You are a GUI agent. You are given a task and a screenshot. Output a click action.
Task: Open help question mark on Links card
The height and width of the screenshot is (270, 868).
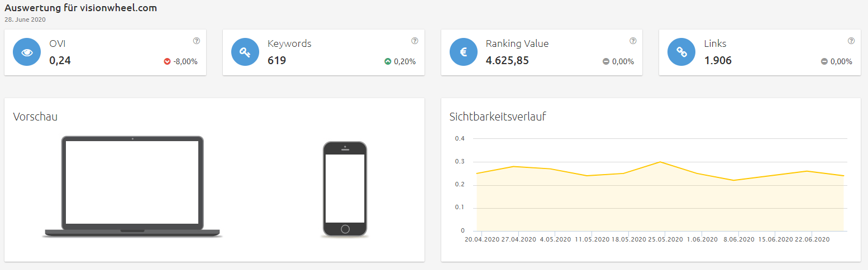tap(851, 41)
